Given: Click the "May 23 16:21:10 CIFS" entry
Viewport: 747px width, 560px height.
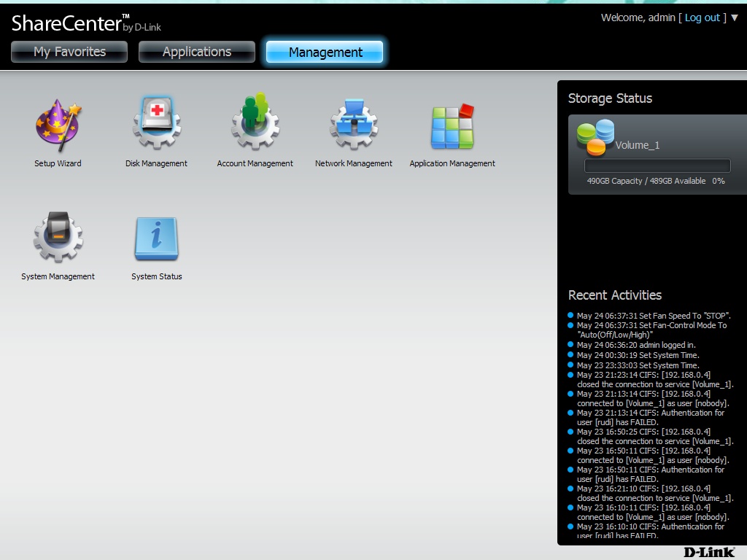Looking at the screenshot, I should pos(655,494).
